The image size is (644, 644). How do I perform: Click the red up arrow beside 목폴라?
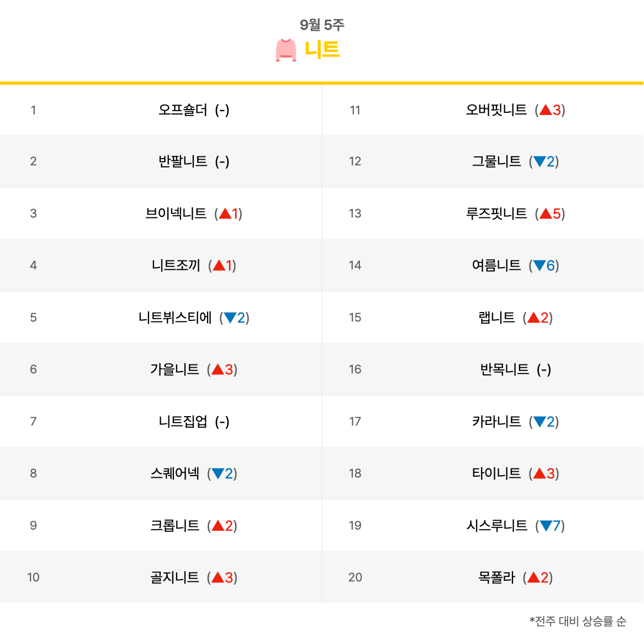click(533, 577)
